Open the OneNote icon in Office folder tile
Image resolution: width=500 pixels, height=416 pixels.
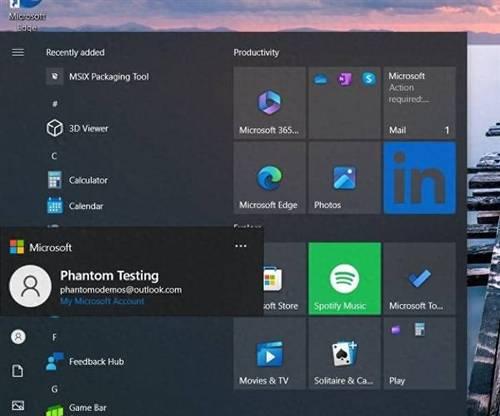coord(345,79)
